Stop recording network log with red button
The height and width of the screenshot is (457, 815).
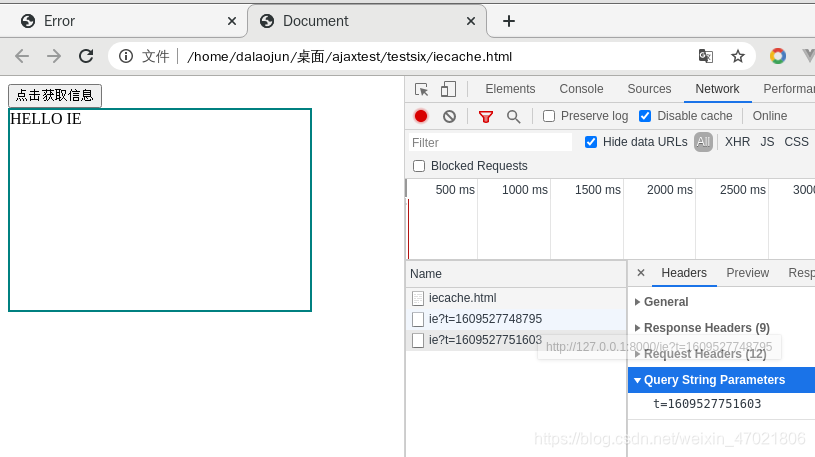[x=421, y=116]
